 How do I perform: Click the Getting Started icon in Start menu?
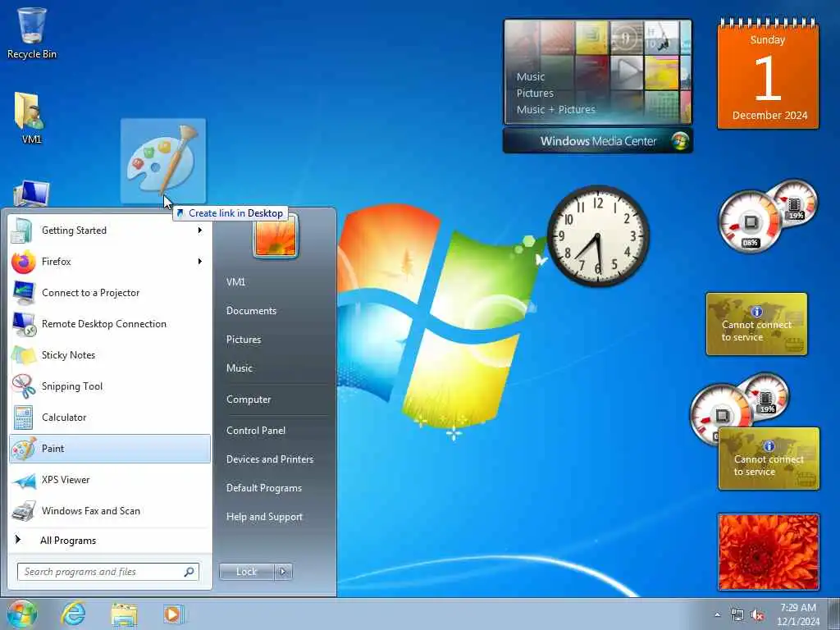coord(23,231)
